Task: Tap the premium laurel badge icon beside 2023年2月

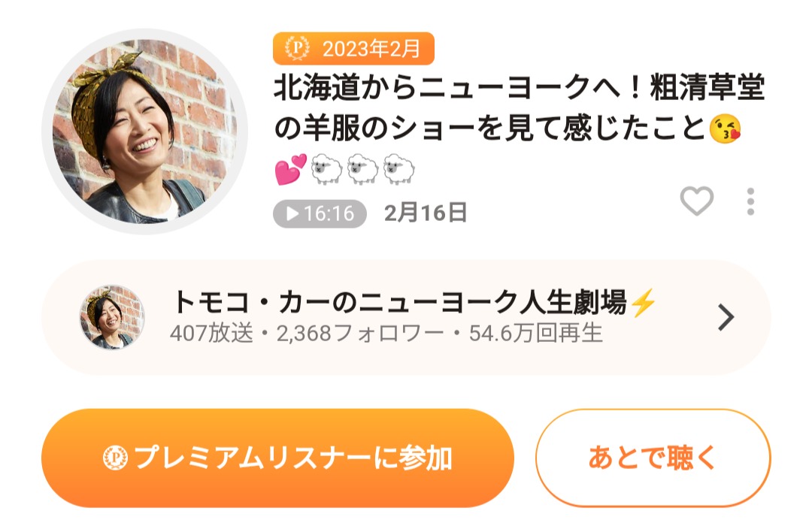Action: click(297, 48)
